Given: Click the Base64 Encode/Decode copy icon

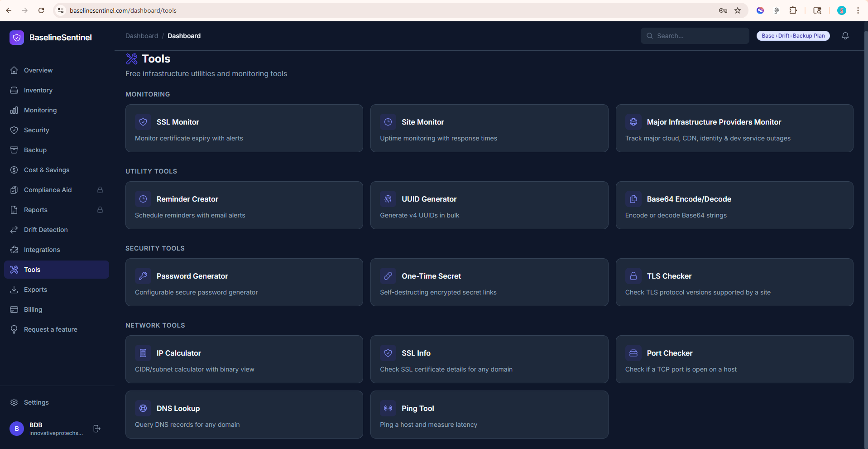Looking at the screenshot, I should pyautogui.click(x=633, y=199).
